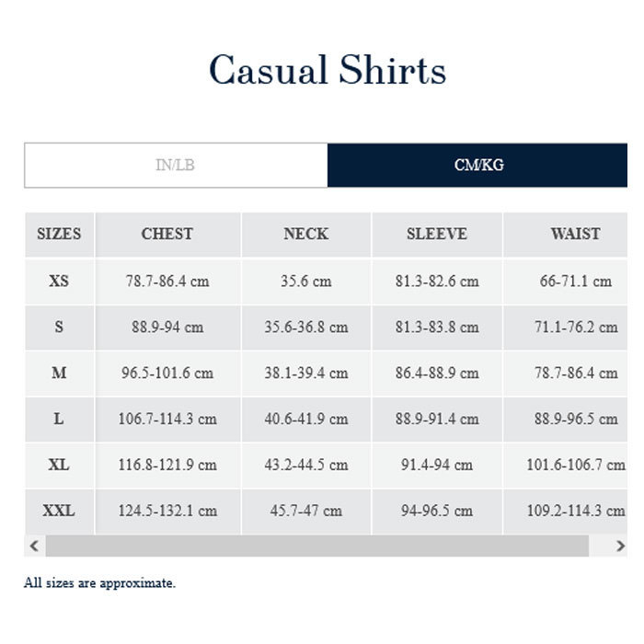Click the XXL chest value 124.5-132.1 cm

[167, 511]
